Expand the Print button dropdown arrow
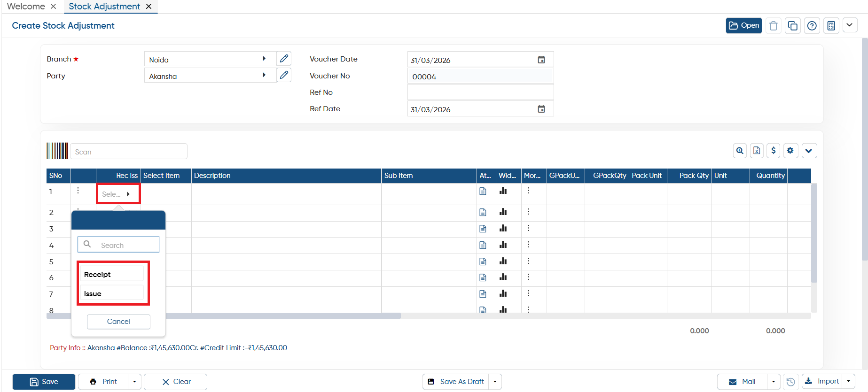This screenshot has height=392, width=868. [x=134, y=382]
